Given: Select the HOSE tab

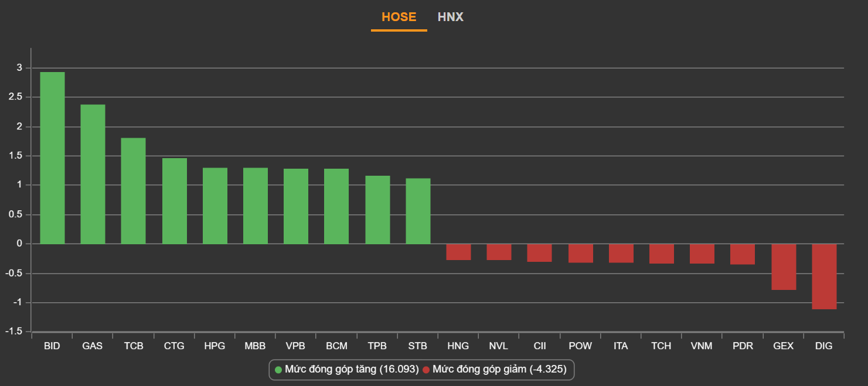Looking at the screenshot, I should [399, 17].
